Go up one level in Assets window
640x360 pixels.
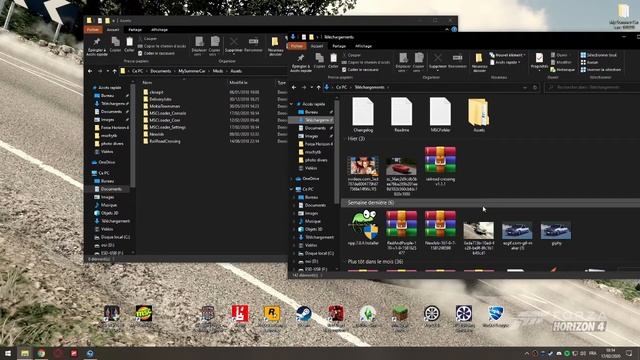(x=115, y=71)
